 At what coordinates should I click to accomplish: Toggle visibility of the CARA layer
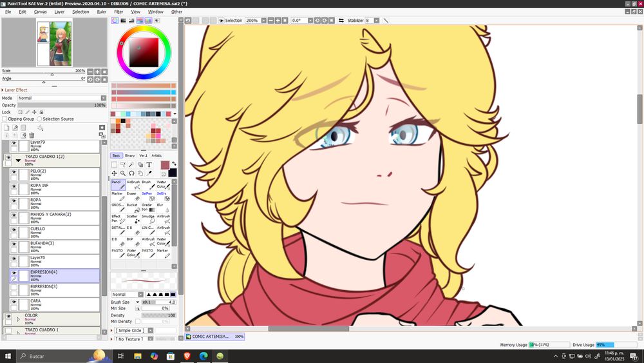[x=14, y=302]
